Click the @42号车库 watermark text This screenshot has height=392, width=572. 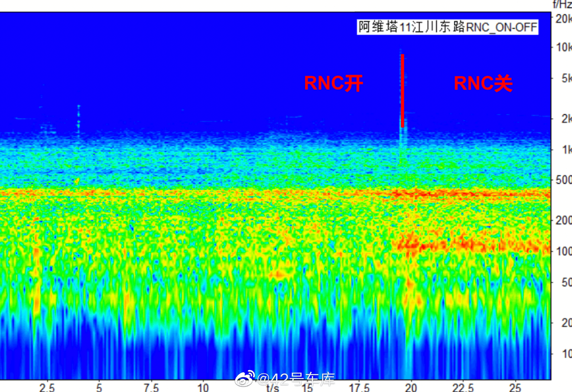[296, 380]
